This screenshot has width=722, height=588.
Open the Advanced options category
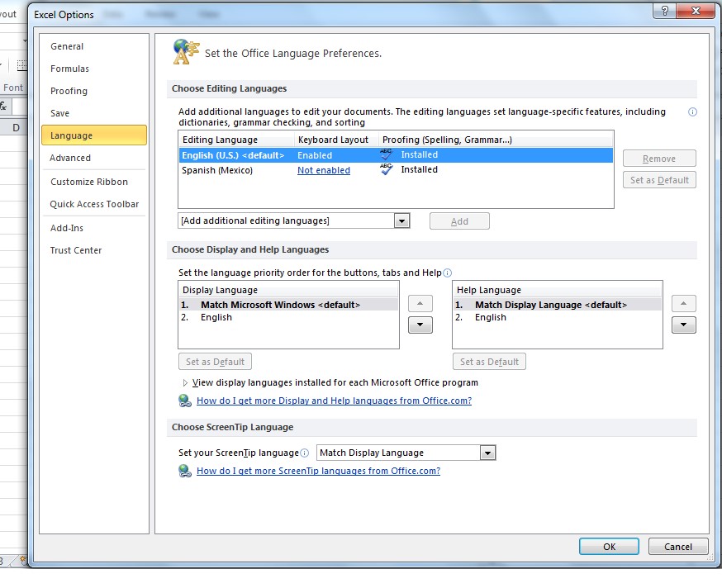click(94, 158)
